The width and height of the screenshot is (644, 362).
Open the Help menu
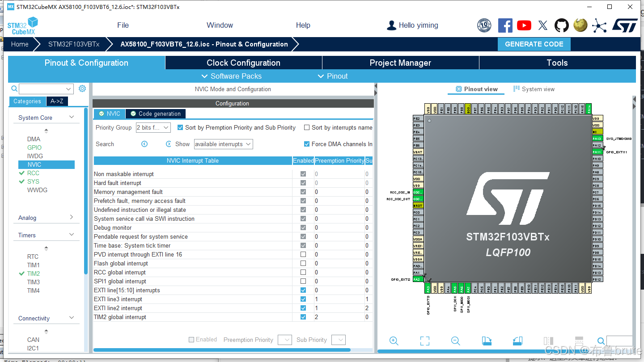[303, 25]
